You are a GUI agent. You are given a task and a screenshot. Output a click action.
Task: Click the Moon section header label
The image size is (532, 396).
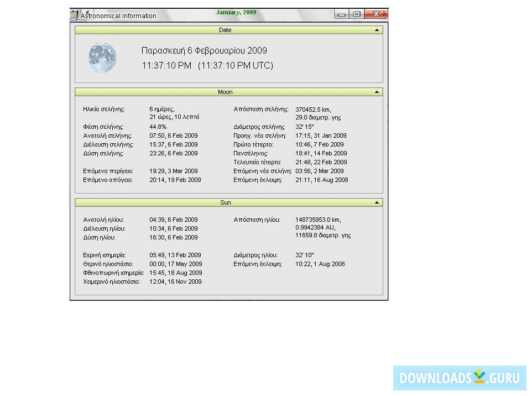point(225,92)
